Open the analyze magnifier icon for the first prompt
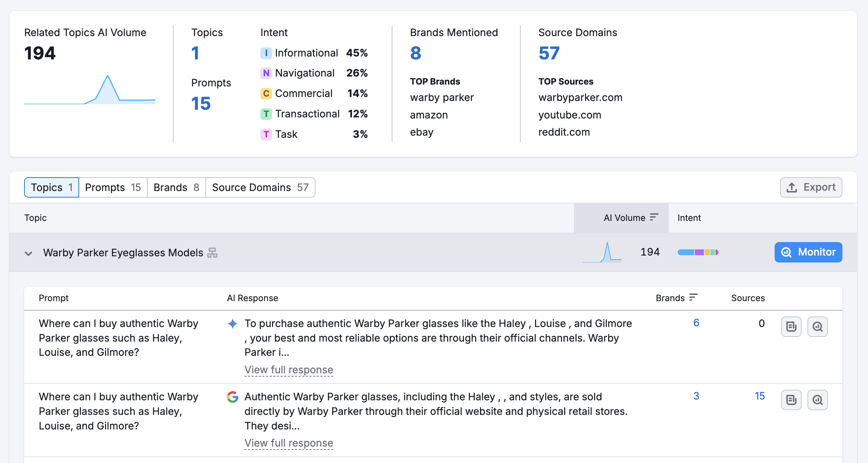The width and height of the screenshot is (868, 463). [x=817, y=327]
